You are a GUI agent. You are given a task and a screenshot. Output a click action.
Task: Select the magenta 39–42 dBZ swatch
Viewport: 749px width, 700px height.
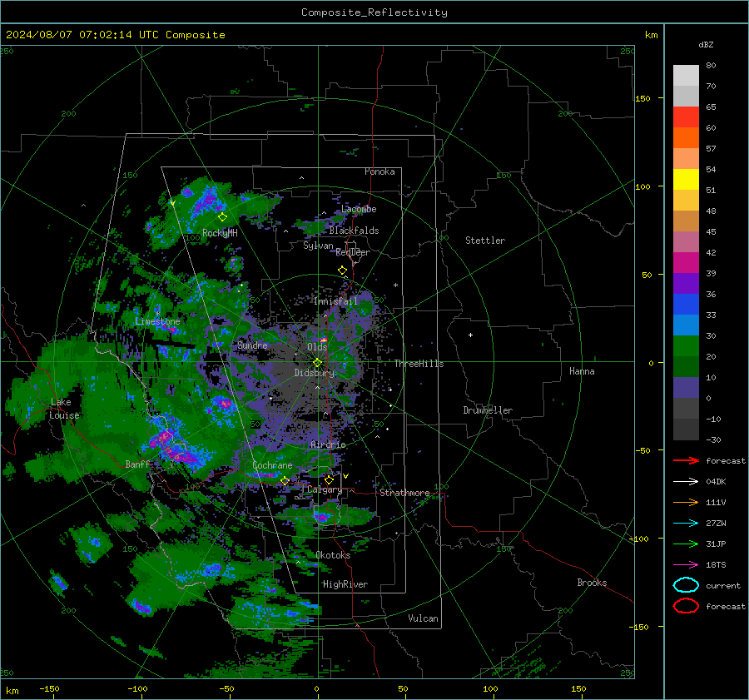pos(686,263)
